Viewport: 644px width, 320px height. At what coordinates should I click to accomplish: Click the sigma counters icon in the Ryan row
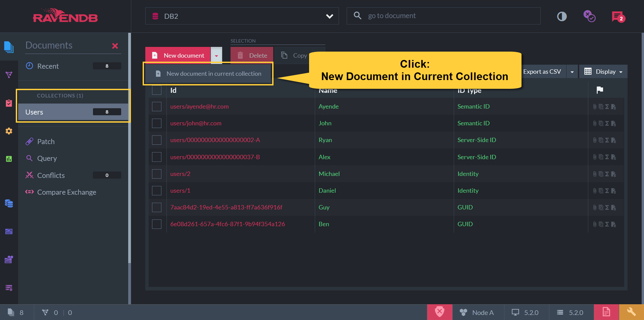click(x=607, y=140)
